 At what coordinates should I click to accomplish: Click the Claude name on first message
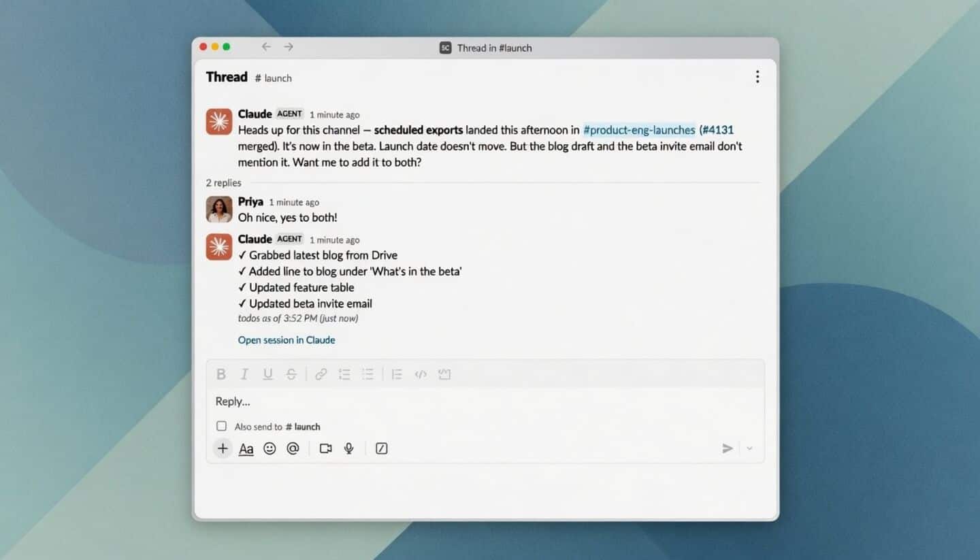[255, 114]
